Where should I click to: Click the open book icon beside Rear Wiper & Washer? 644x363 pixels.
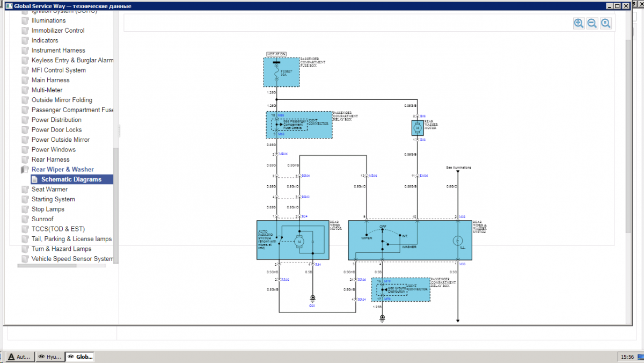25,170
